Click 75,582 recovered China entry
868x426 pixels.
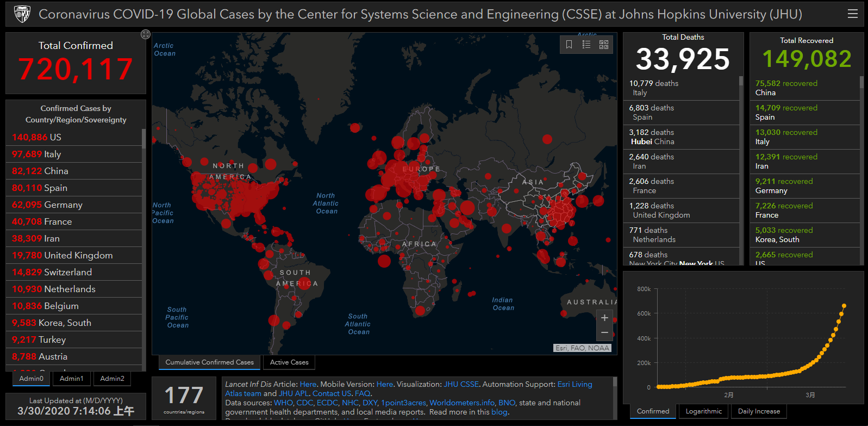[x=805, y=88]
